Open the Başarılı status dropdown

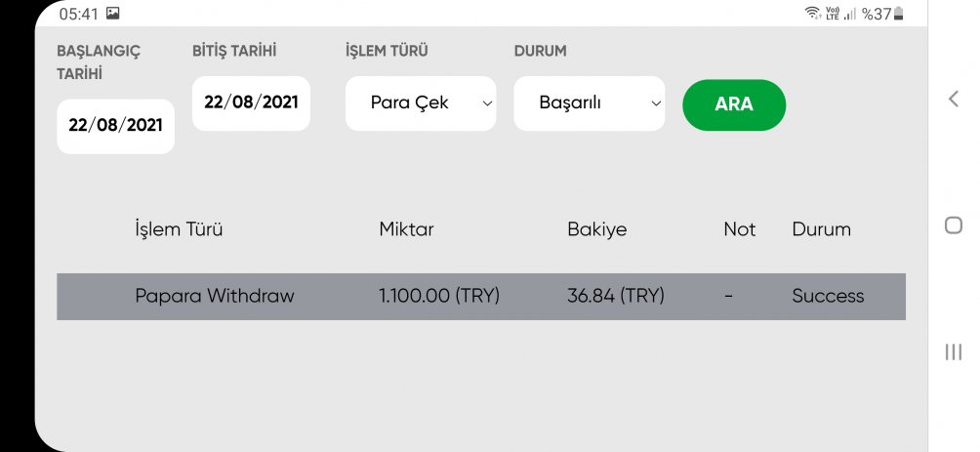tap(590, 103)
